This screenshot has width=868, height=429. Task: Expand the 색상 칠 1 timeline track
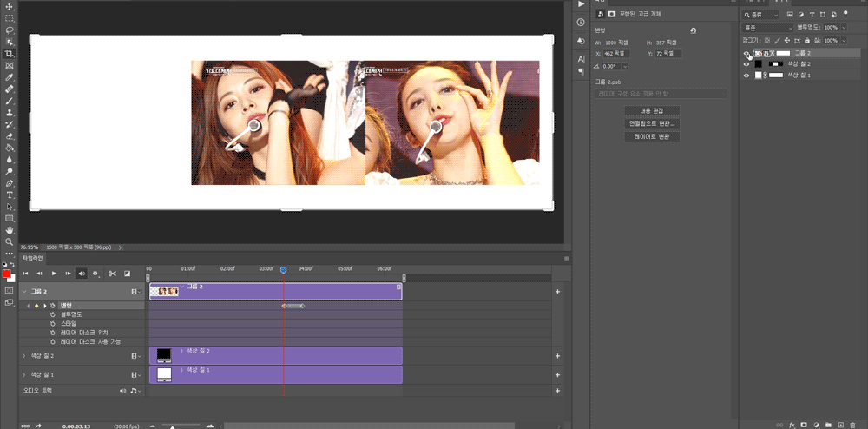click(x=23, y=375)
